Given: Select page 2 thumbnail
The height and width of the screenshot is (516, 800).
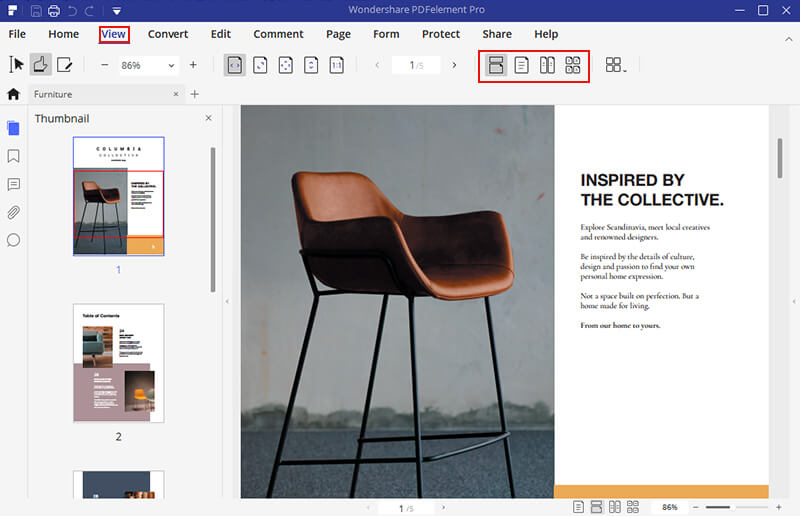Looking at the screenshot, I should [119, 363].
